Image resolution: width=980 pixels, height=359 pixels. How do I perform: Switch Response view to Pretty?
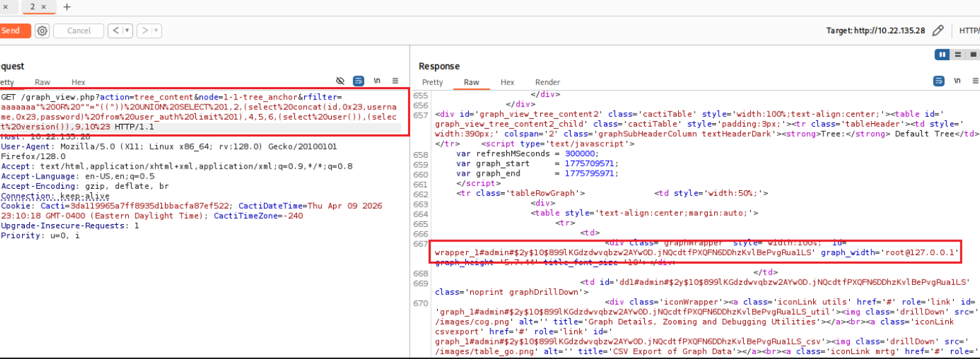[432, 82]
